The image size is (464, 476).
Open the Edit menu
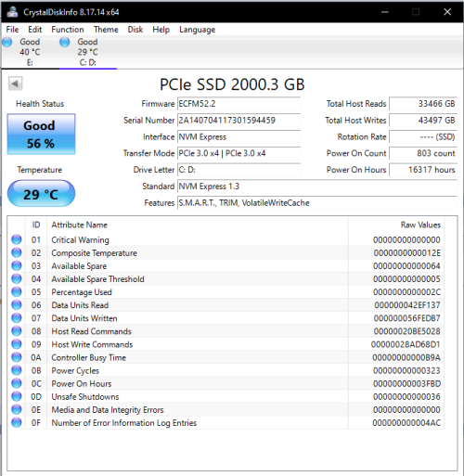click(x=35, y=30)
